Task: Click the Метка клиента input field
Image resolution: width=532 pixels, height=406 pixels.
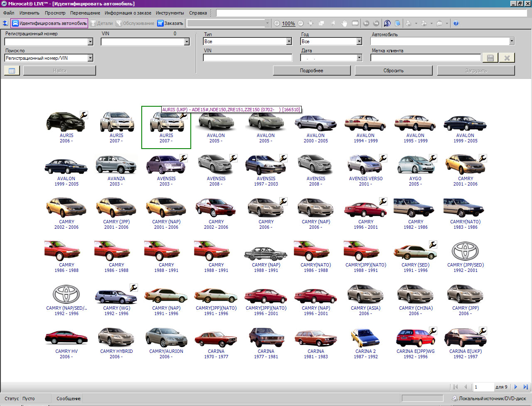Action: coord(425,58)
